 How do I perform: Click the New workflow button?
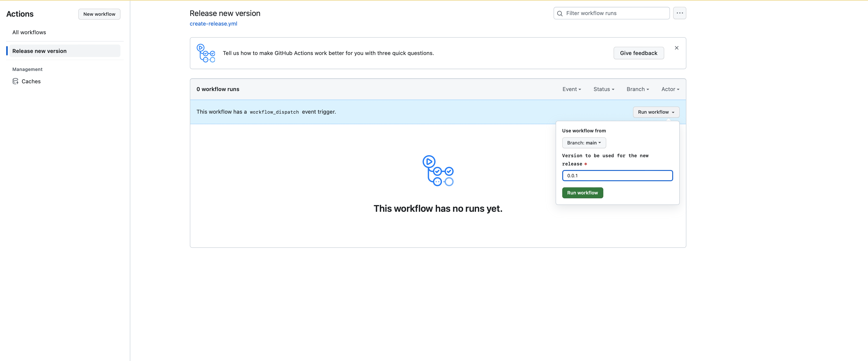tap(99, 14)
